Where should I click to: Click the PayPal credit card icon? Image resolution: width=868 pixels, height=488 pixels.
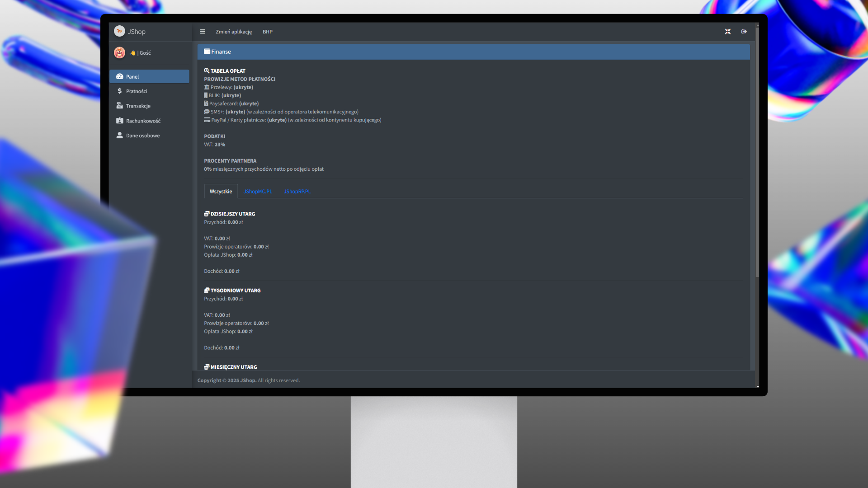[x=207, y=120]
